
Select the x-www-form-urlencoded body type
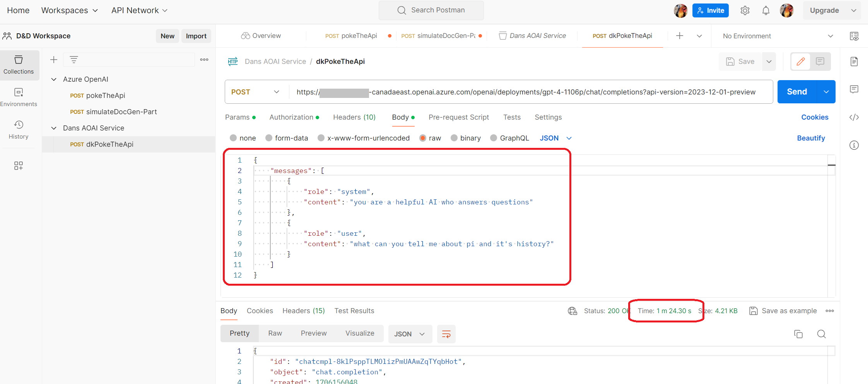pos(321,138)
